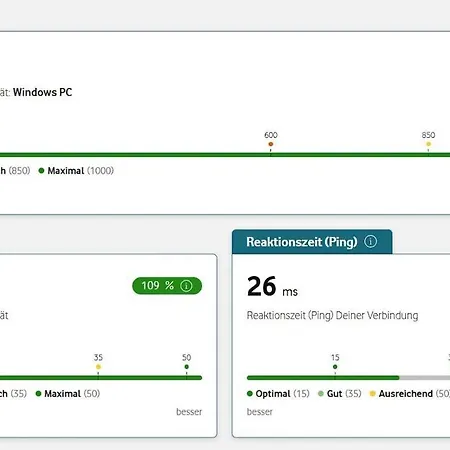Click the ping progress bar
450x450 pixels.
(x=348, y=378)
